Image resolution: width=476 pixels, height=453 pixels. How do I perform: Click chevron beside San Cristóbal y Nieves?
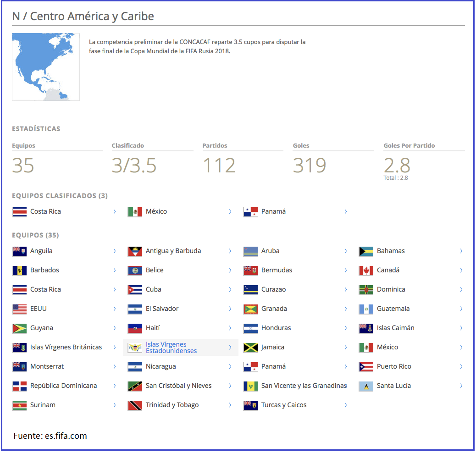[x=230, y=386]
